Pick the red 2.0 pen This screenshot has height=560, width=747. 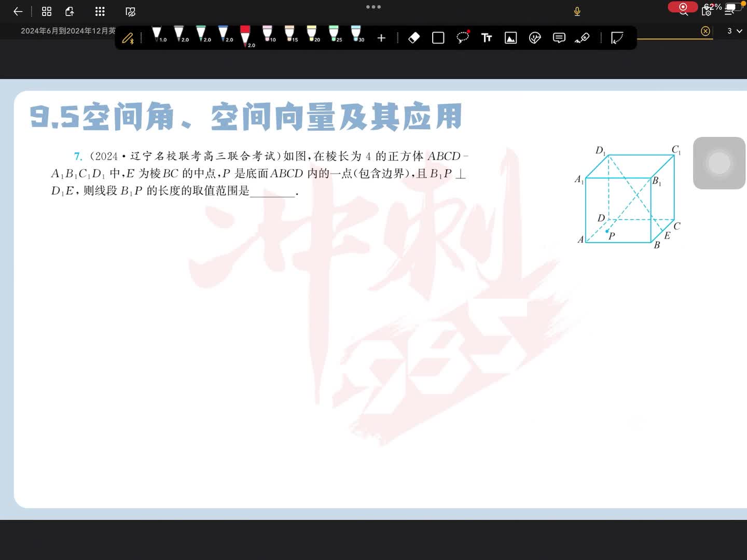click(x=245, y=36)
